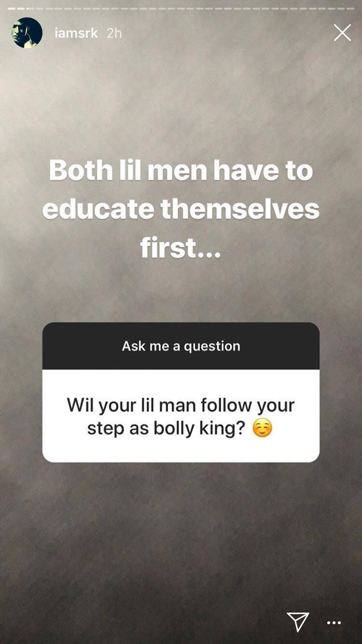The width and height of the screenshot is (362, 644).
Task: Click the "2h" story timestamp
Action: [x=114, y=33]
